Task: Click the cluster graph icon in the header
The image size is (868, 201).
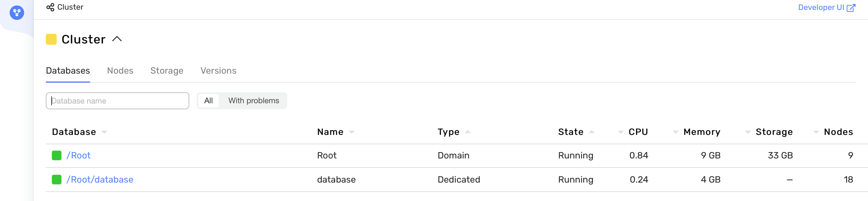Action: 50,7
